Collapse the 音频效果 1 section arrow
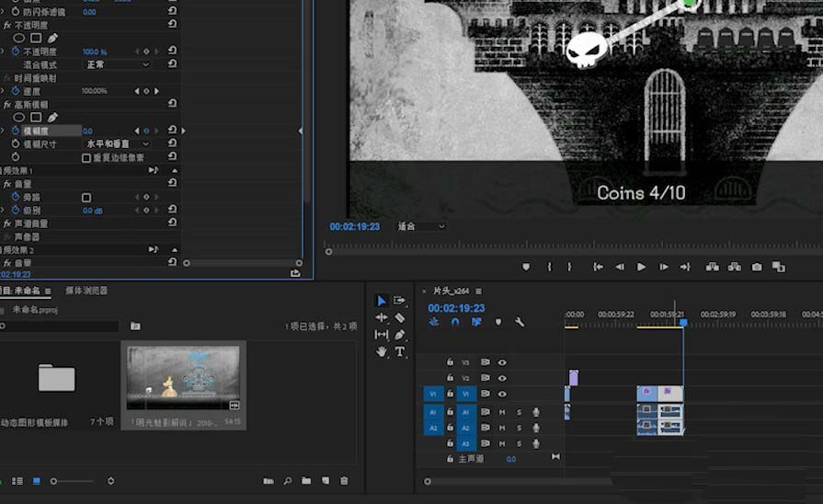Viewport: 823px width, 504px height. (175, 171)
